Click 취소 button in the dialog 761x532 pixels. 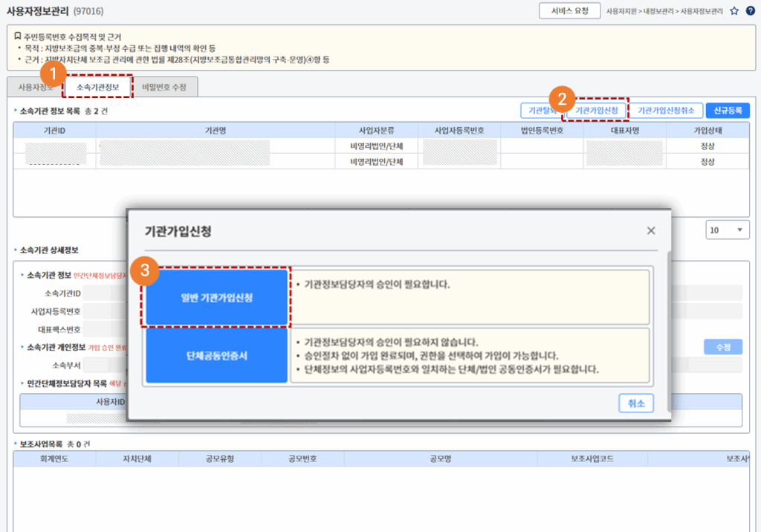[x=636, y=403]
